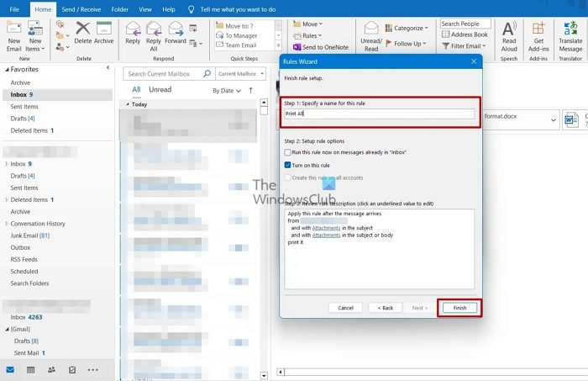Click the Search People field
The image size is (588, 381).
click(465, 24)
